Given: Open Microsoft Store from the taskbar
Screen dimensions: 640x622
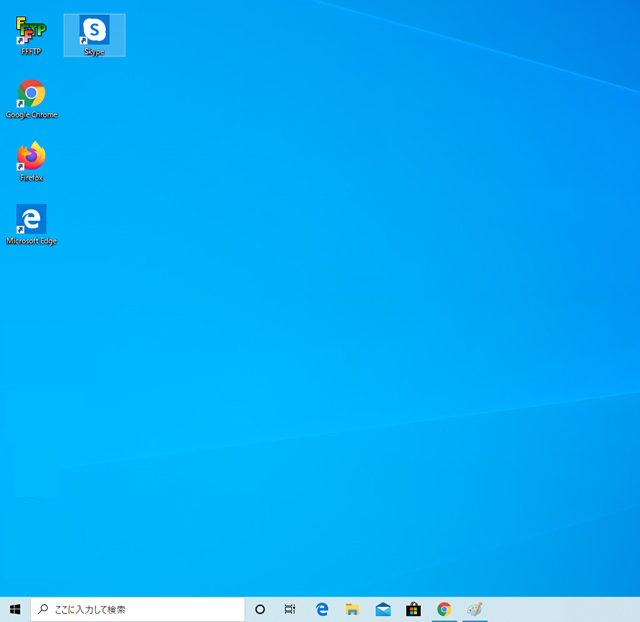Looking at the screenshot, I should click(x=413, y=609).
